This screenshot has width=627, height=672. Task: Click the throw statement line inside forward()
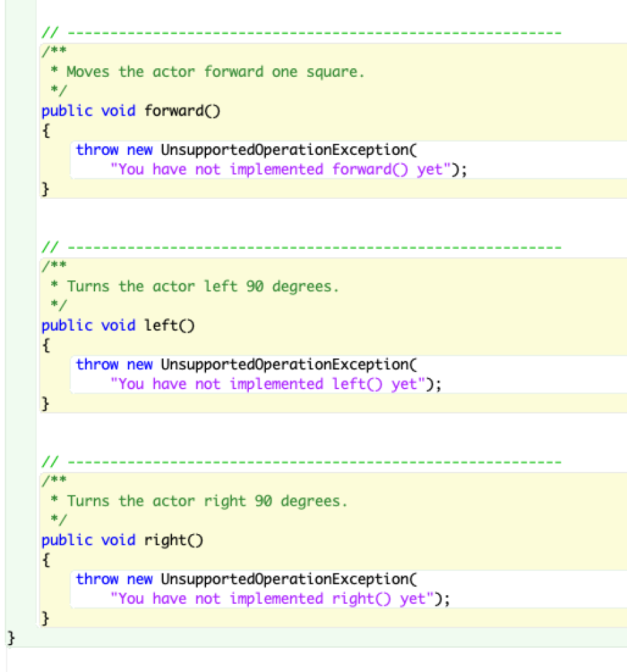click(x=246, y=150)
